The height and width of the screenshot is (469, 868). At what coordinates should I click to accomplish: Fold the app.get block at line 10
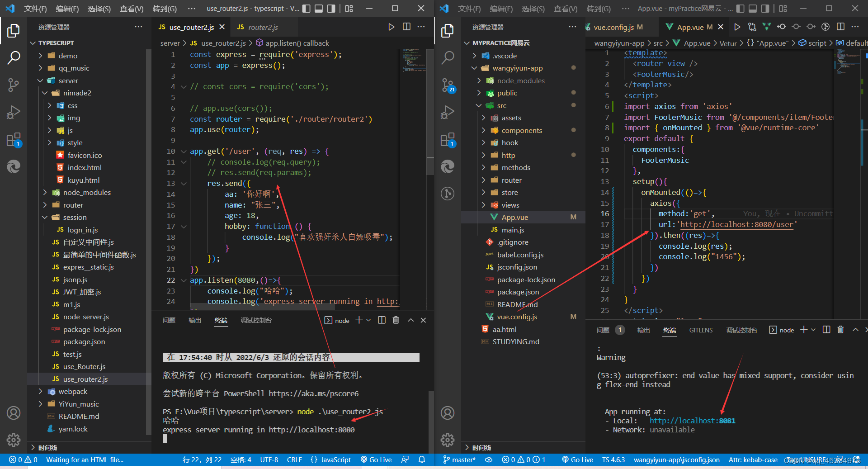pyautogui.click(x=184, y=152)
